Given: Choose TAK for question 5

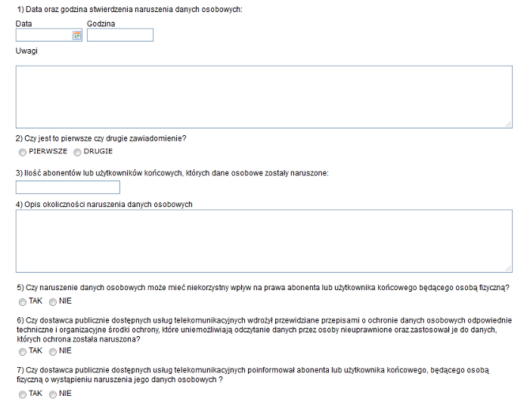Looking at the screenshot, I should coord(23,302).
